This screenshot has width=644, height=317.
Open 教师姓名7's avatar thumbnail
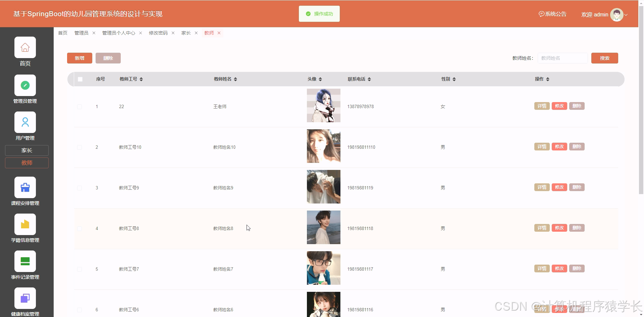coord(324,268)
